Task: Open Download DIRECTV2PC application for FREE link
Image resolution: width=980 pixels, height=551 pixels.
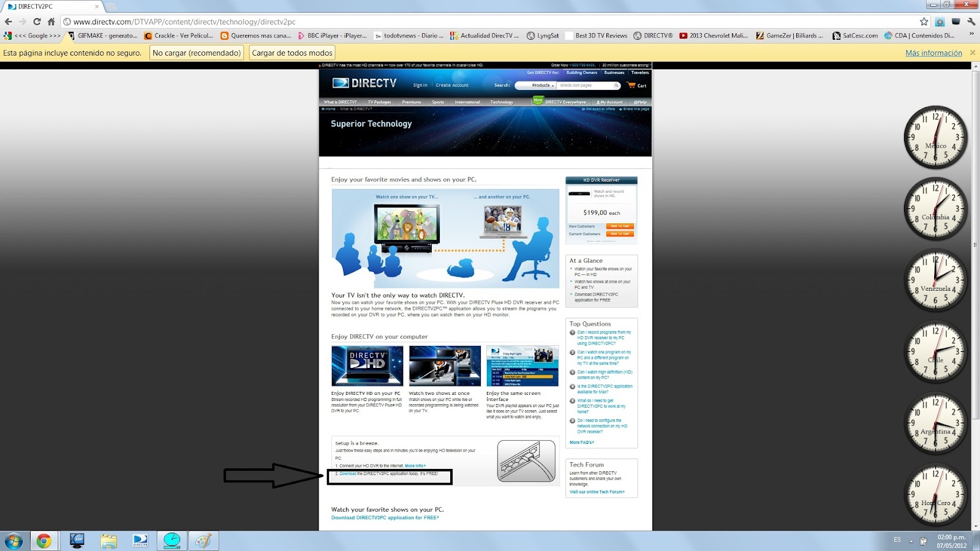Action: tap(385, 517)
